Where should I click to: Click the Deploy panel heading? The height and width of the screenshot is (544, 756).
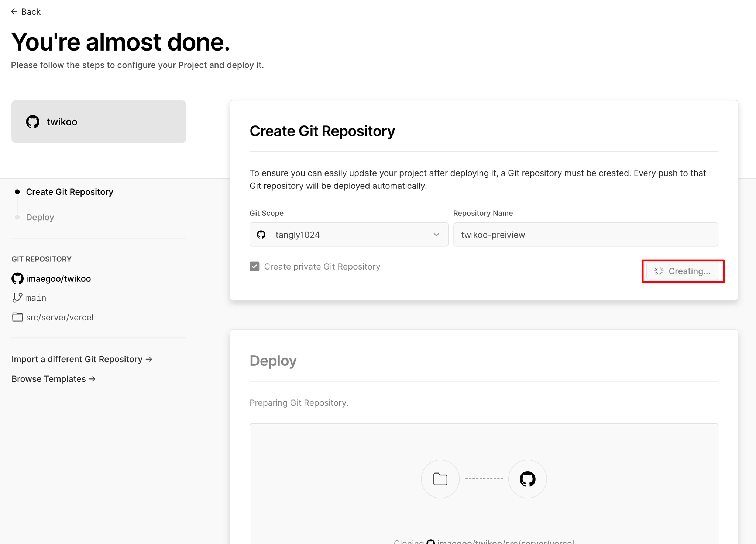[273, 361]
